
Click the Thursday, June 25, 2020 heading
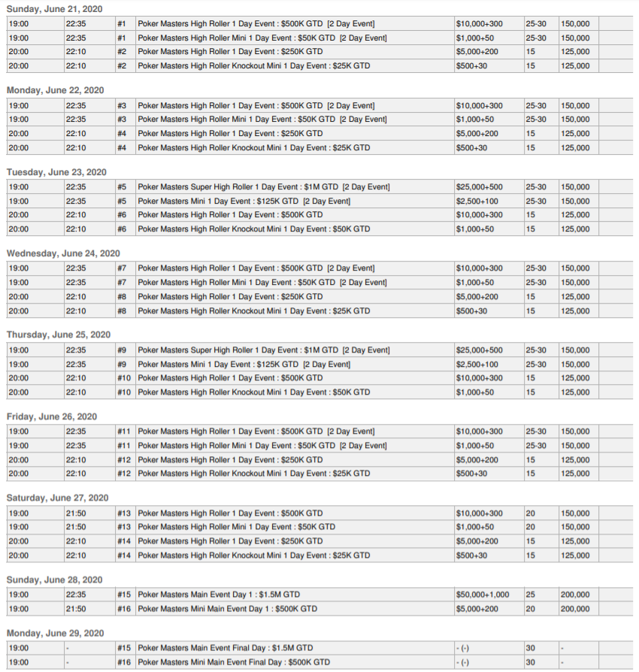pos(59,334)
